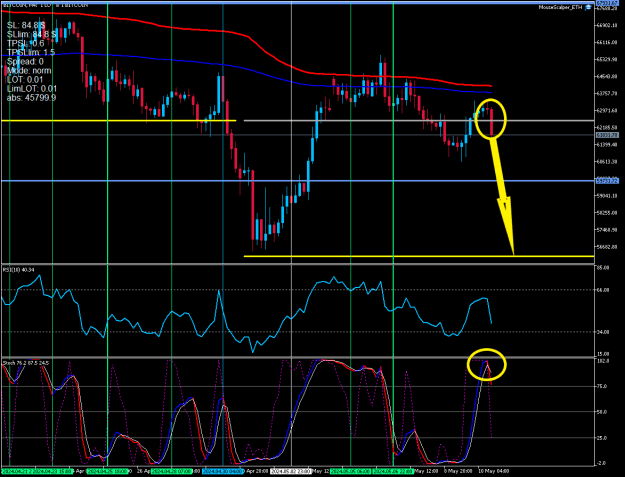Click the RSI(18) indicator label
625x477 pixels.
pyautogui.click(x=19, y=270)
